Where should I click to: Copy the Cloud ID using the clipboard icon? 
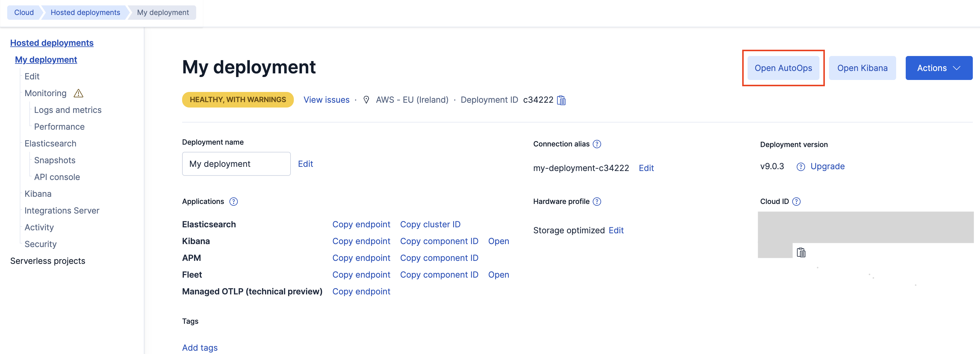[x=801, y=252]
